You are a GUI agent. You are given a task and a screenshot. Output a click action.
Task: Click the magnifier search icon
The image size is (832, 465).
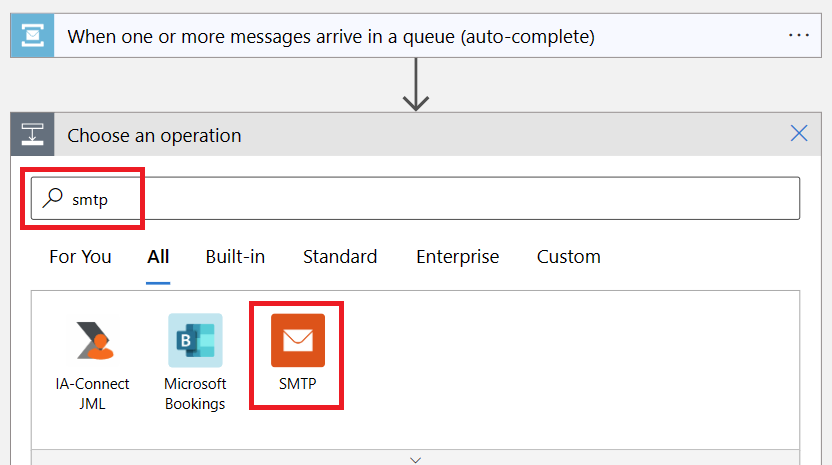tap(53, 198)
